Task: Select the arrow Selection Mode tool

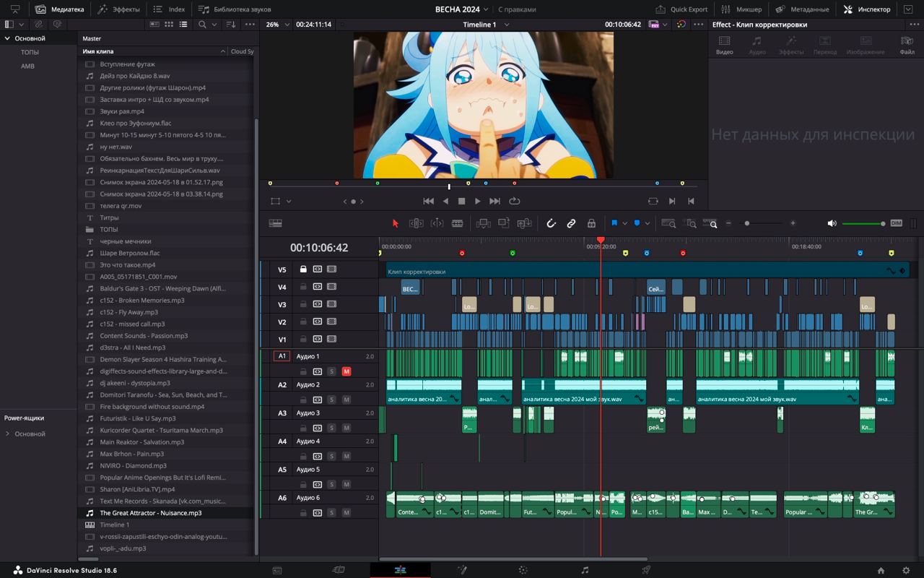Action: pos(395,223)
